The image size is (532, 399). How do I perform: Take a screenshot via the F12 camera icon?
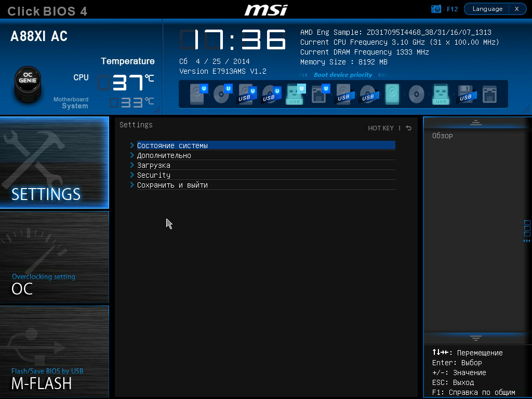tap(436, 9)
